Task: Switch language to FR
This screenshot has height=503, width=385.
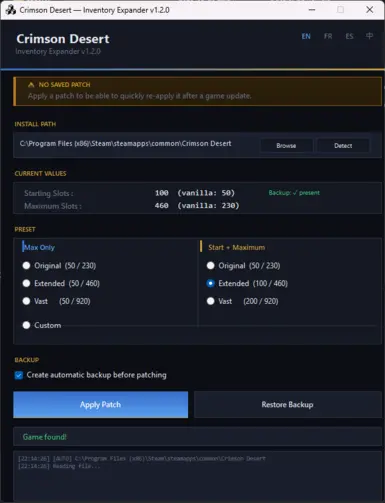Action: (x=328, y=36)
